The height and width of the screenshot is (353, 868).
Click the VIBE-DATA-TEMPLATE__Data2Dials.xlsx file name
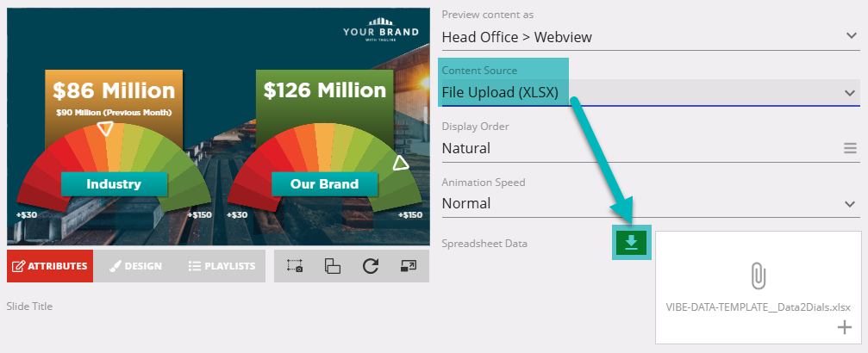(758, 307)
